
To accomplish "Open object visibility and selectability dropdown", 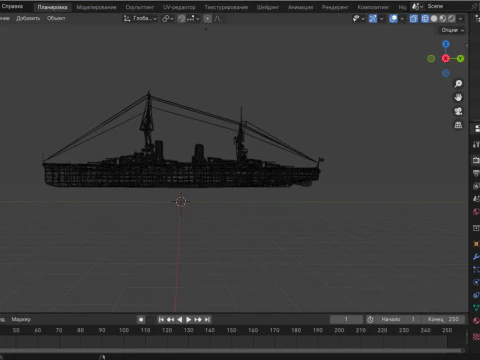I will tap(358, 19).
